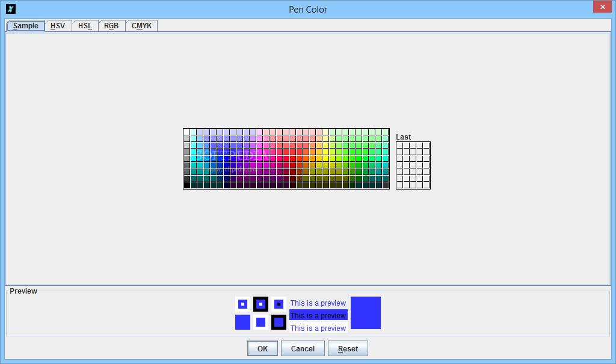Screen dimensions: 616x364
Task: Click the top 'This is a preview' text
Action: point(318,303)
